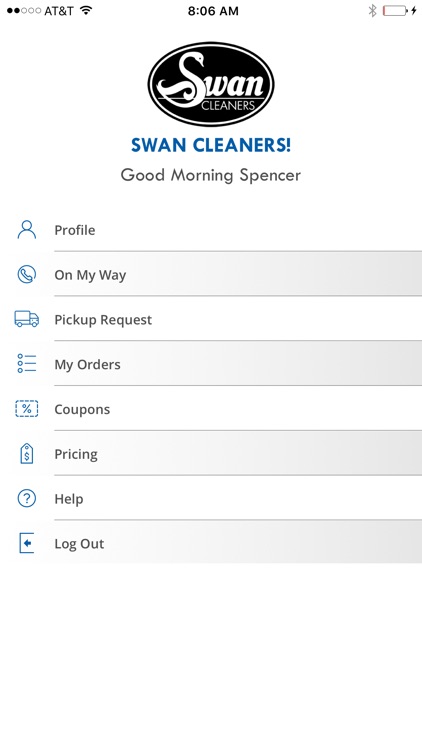Viewport: 422px width, 750px height.
Task: View My Orders list
Action: [211, 364]
